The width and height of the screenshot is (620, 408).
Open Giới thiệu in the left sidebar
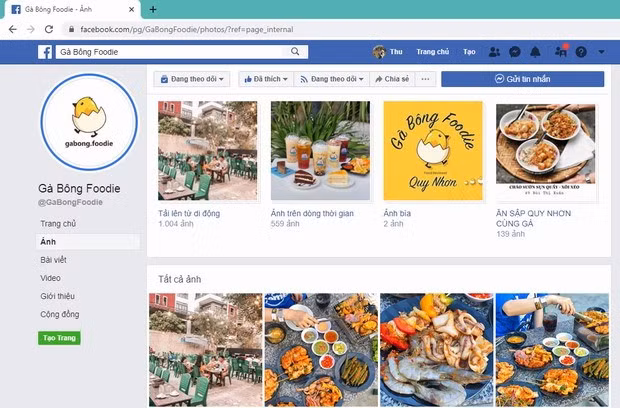[57, 296]
